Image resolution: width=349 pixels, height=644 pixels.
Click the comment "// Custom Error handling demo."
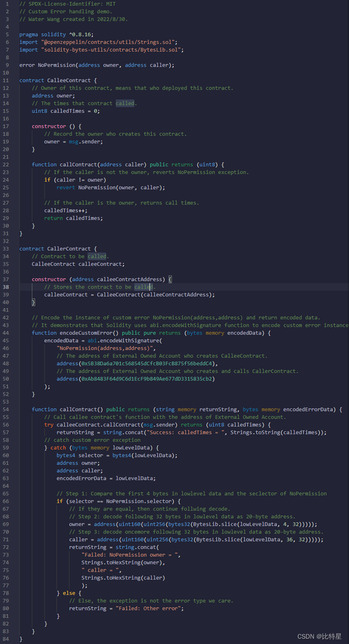[x=66, y=12]
